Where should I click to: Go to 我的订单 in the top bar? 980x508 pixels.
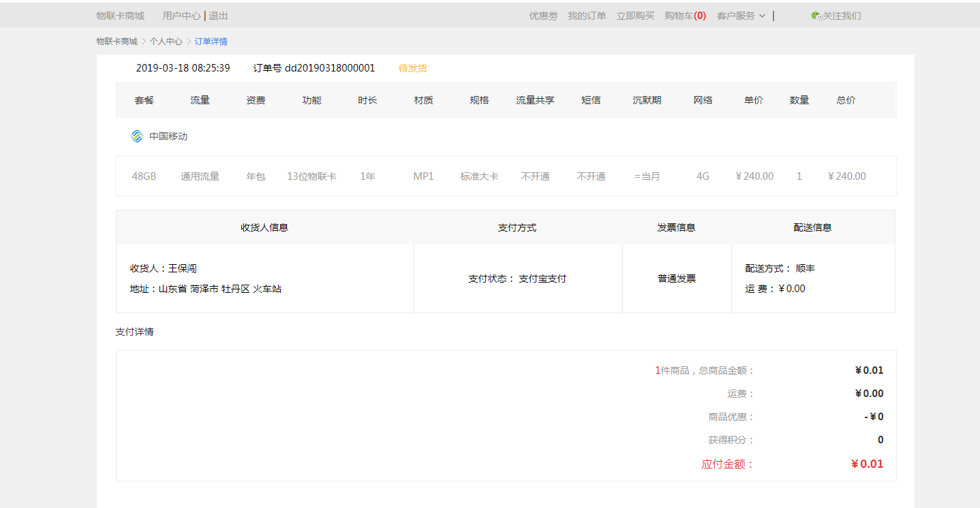pyautogui.click(x=587, y=16)
